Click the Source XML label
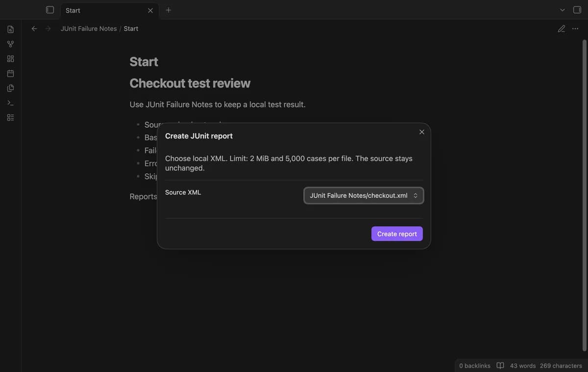Screen dimensions: 588x372 [183, 192]
